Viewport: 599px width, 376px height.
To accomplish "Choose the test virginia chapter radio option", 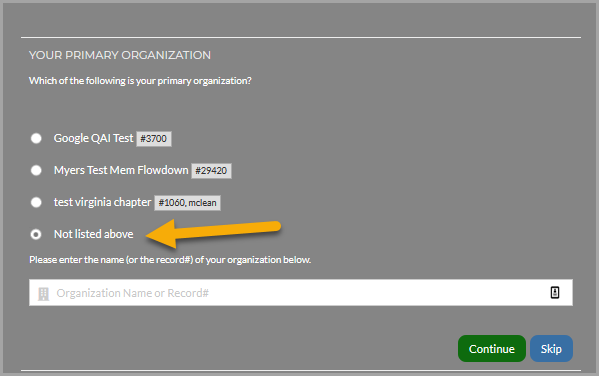I will tap(36, 202).
